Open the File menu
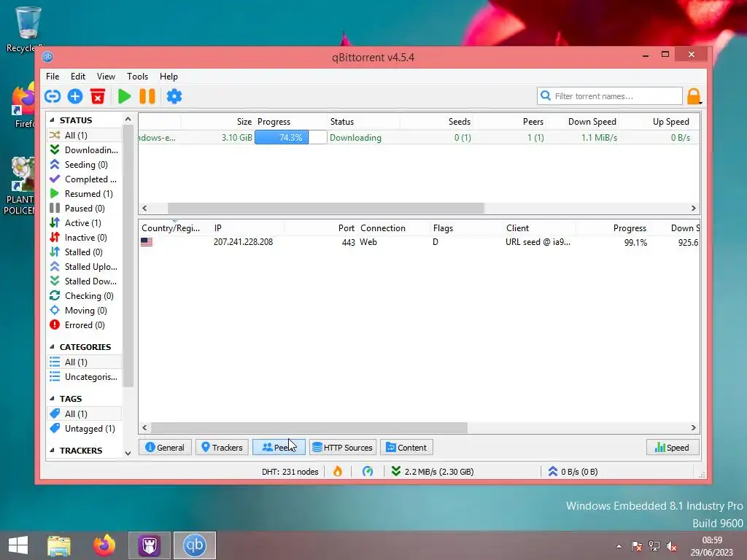The height and width of the screenshot is (560, 747). 53,76
